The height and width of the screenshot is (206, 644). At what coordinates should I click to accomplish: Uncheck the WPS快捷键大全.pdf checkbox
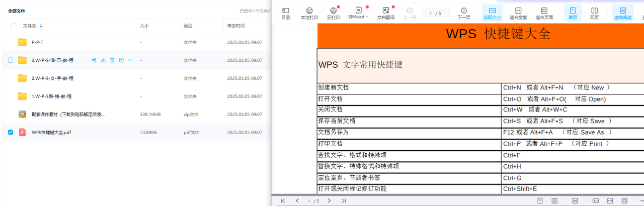(11, 132)
